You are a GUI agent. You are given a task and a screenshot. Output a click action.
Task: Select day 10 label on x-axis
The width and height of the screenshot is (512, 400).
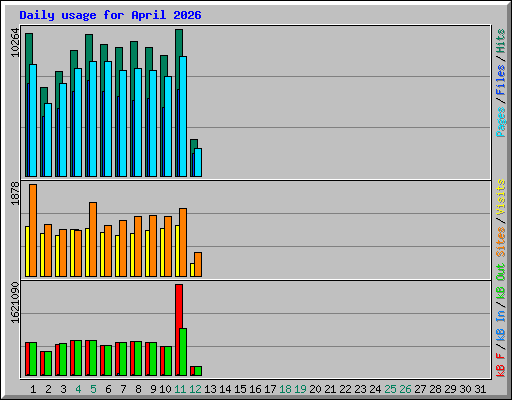point(165,389)
